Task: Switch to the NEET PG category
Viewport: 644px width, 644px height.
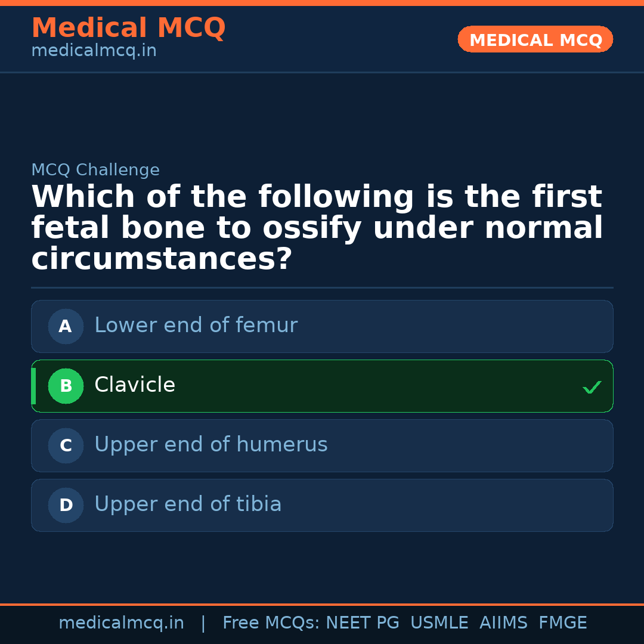Action: click(362, 623)
